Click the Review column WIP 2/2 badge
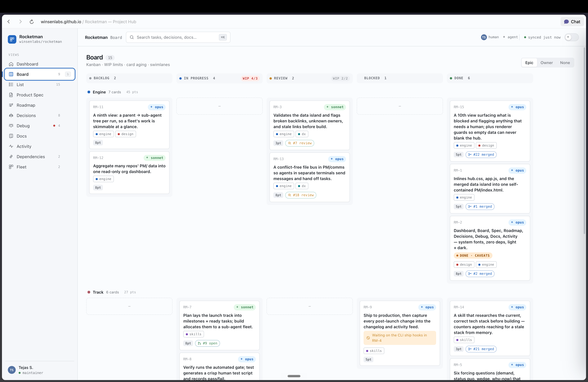 [340, 78]
